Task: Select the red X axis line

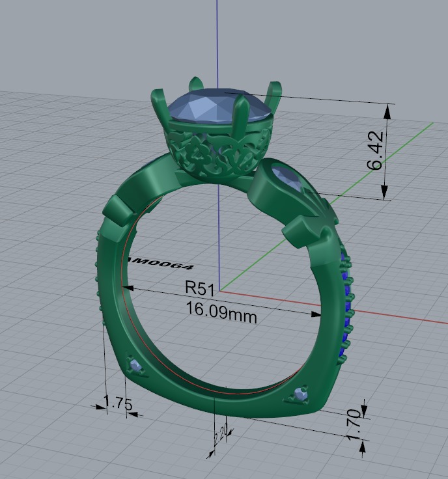Action: click(397, 316)
